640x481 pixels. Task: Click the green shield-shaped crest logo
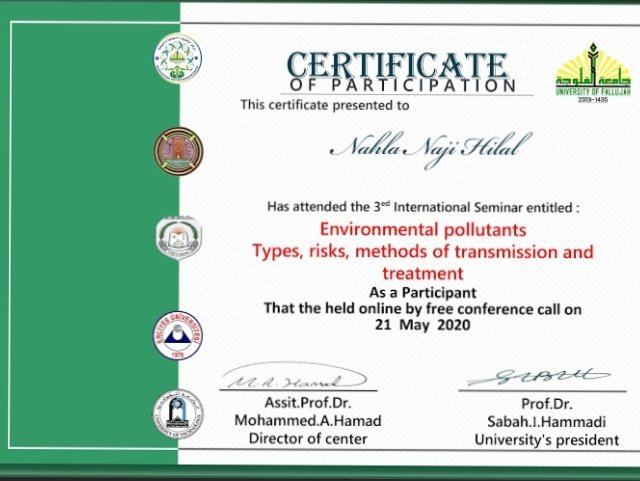[x=176, y=236]
